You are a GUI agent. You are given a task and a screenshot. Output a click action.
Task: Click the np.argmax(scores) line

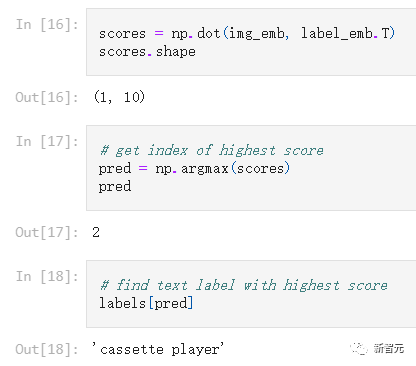(194, 168)
